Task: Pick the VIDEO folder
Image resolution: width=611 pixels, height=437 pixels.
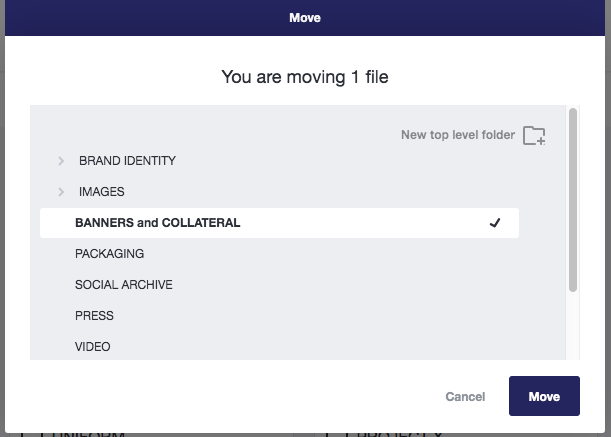Action: (92, 347)
